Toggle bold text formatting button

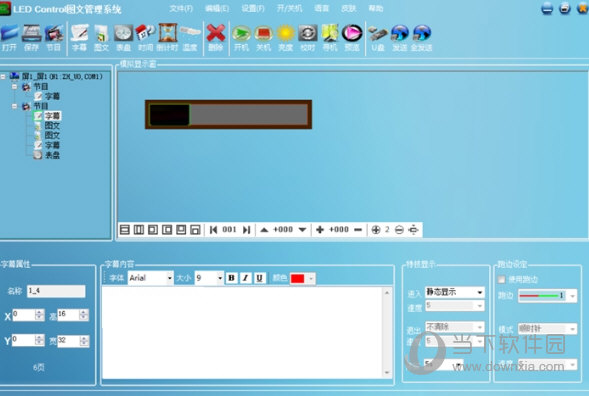click(x=231, y=278)
